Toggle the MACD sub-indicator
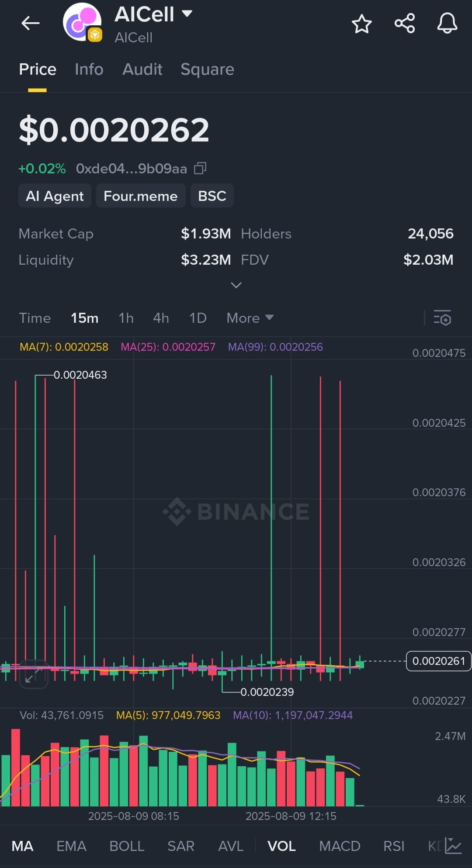 (x=340, y=846)
